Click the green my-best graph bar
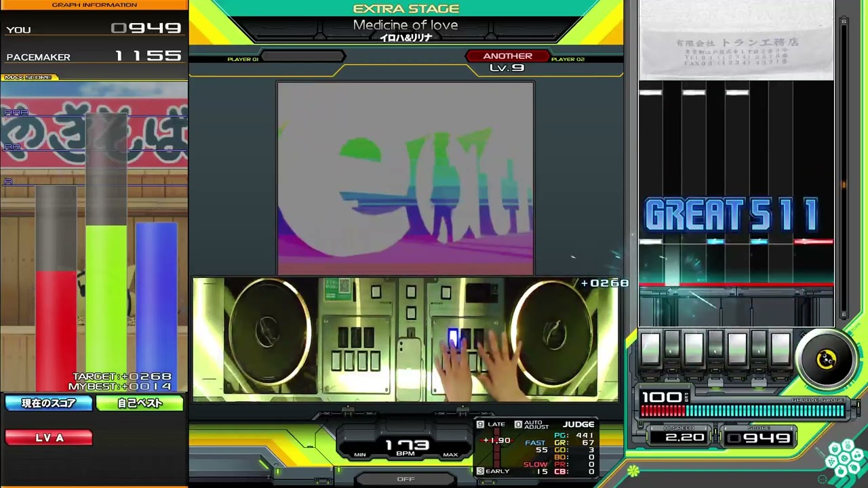 click(106, 308)
